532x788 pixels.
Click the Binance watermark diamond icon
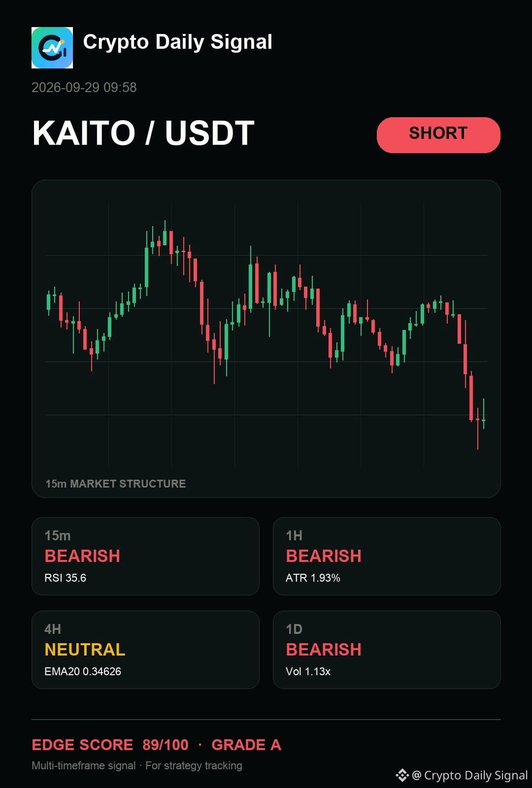coord(402,775)
